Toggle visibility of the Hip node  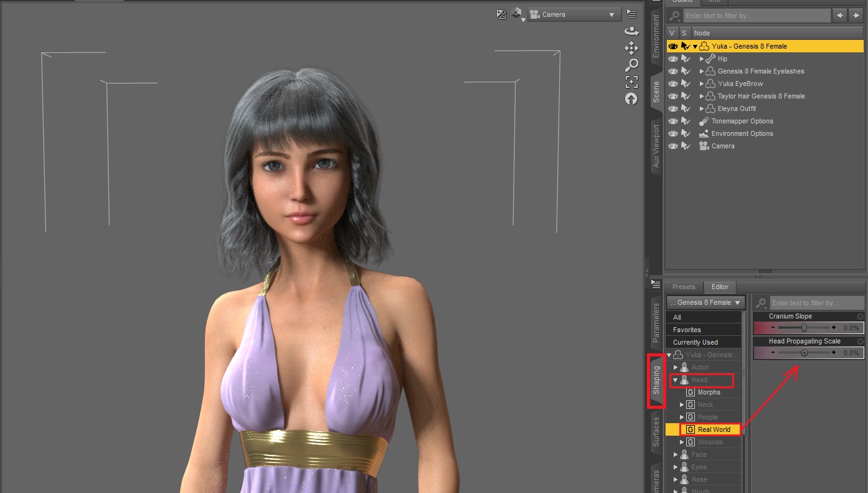pos(672,59)
